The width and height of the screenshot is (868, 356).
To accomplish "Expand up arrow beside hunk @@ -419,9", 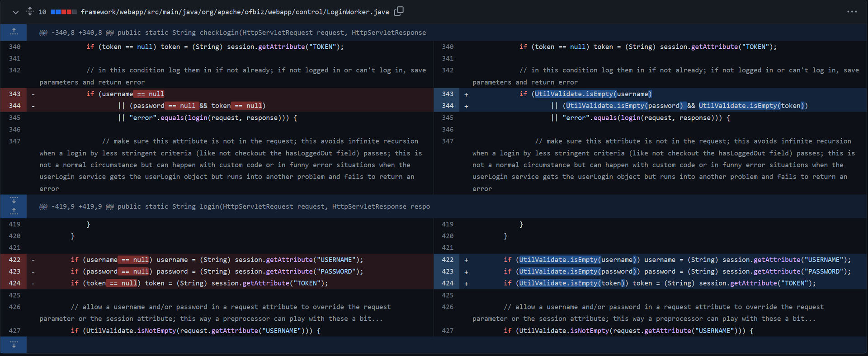I will pos(14,212).
